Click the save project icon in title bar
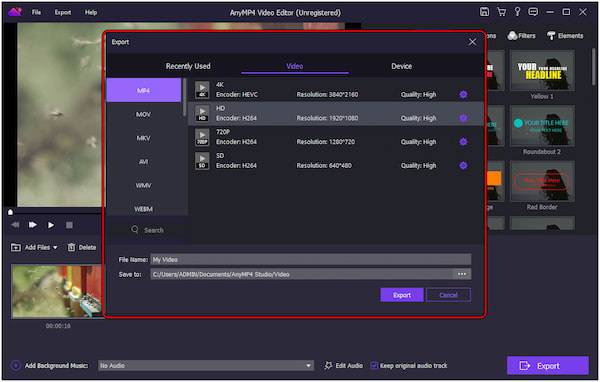The width and height of the screenshot is (600, 382). [484, 12]
